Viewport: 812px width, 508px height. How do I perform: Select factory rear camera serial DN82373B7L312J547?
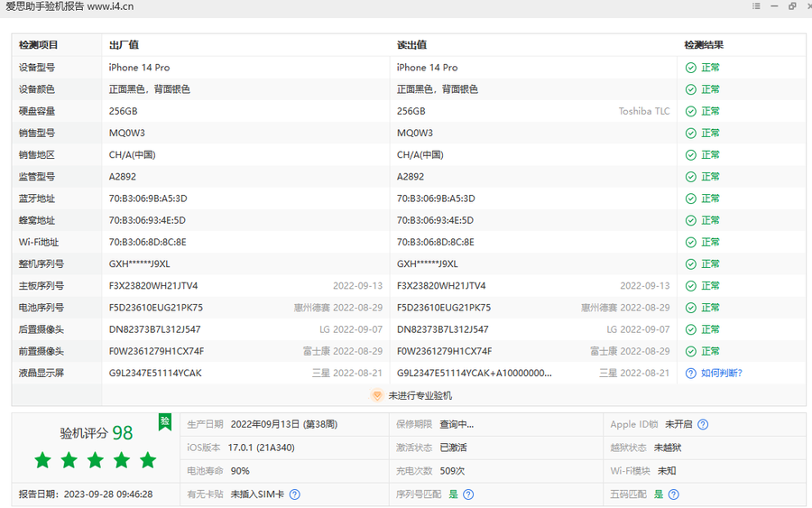tap(155, 329)
